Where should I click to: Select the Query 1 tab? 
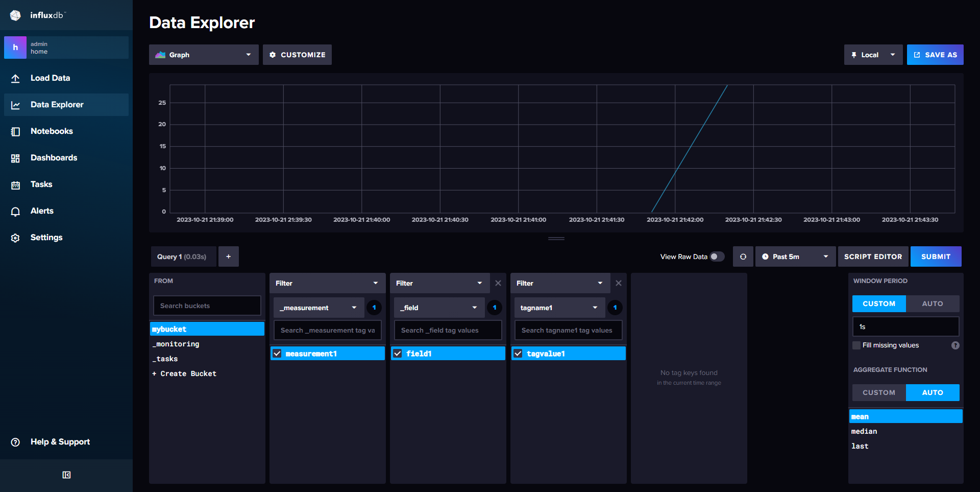183,256
